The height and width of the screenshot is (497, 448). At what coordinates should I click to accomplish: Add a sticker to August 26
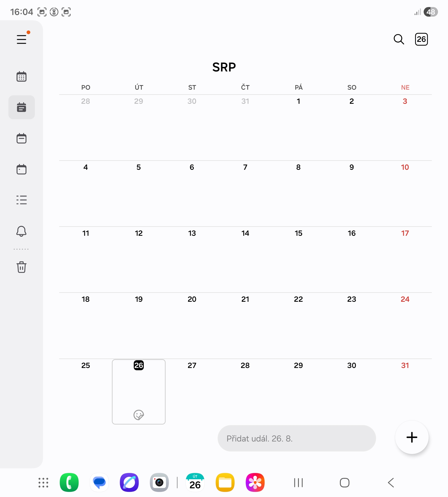point(139,415)
